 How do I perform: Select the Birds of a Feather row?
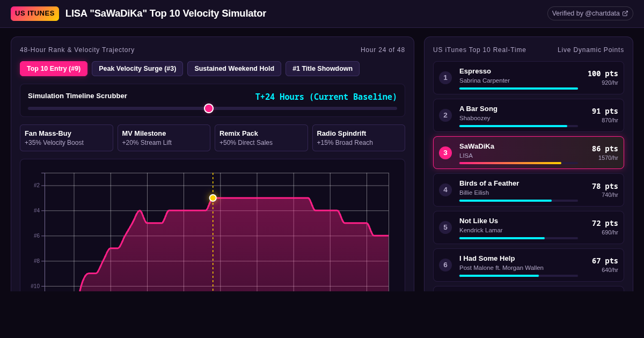529,190
